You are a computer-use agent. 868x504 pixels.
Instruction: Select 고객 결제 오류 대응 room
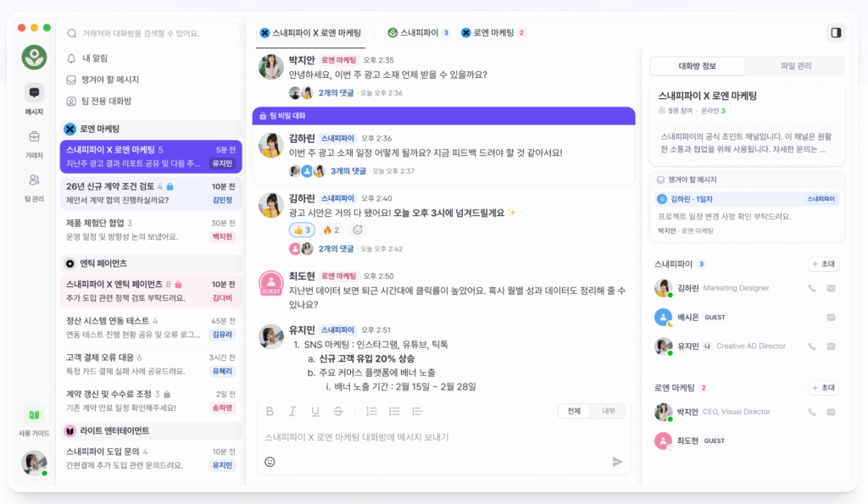[x=151, y=364]
